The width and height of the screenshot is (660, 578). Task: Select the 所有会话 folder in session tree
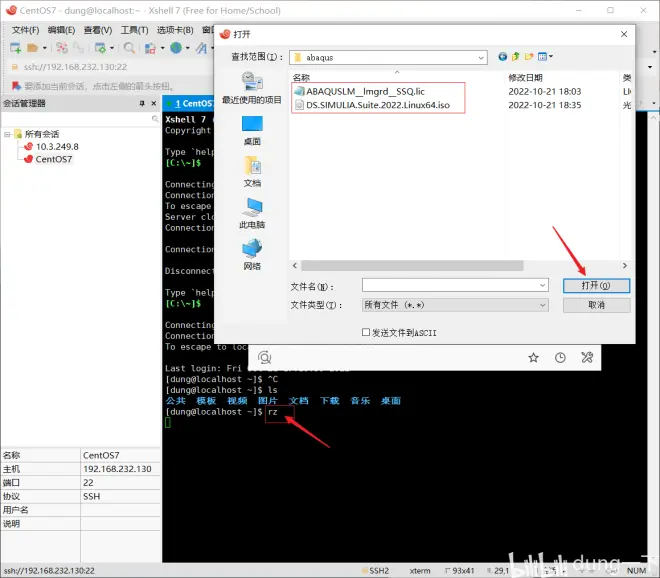tap(42, 134)
